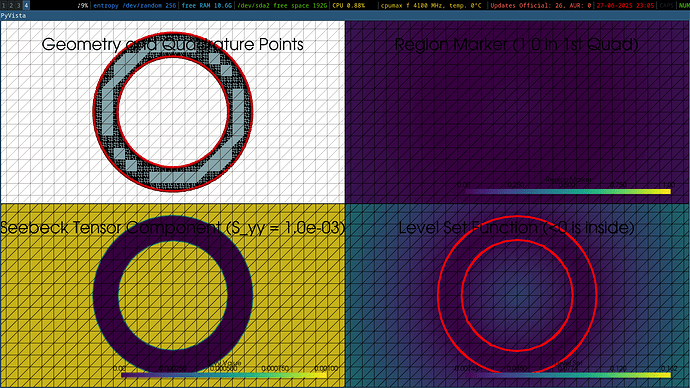Switch to workspace 2 in status bar

[11, 5]
